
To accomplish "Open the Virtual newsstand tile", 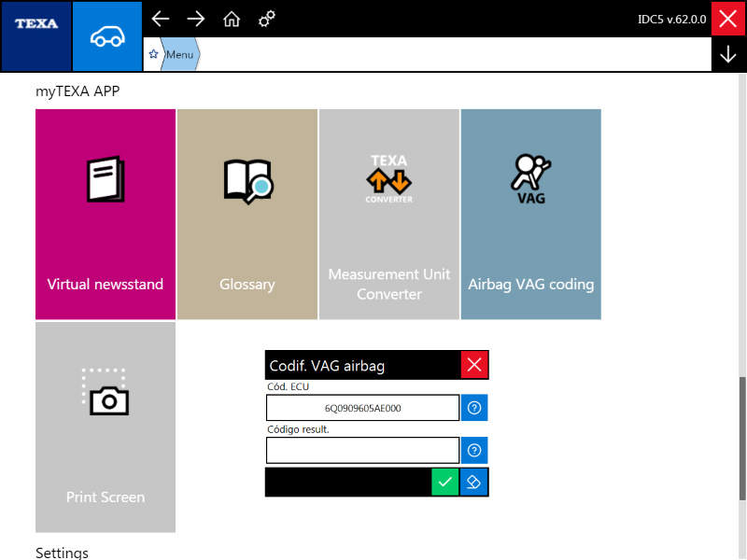I will [x=106, y=214].
